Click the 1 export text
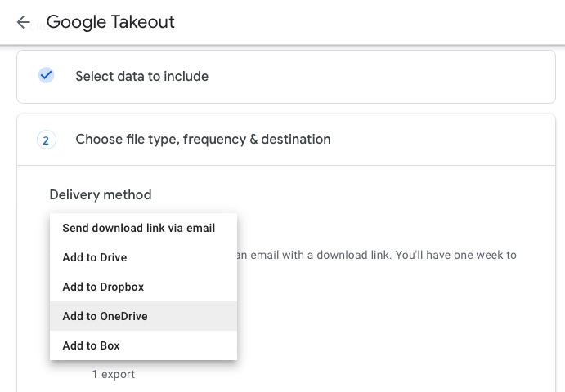 coord(114,374)
